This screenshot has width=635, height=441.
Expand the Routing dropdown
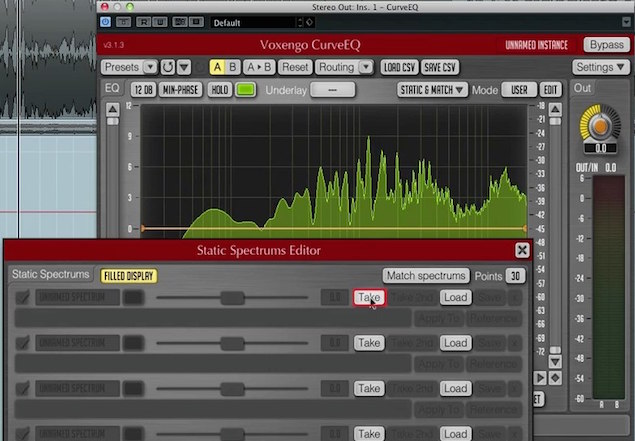344,67
